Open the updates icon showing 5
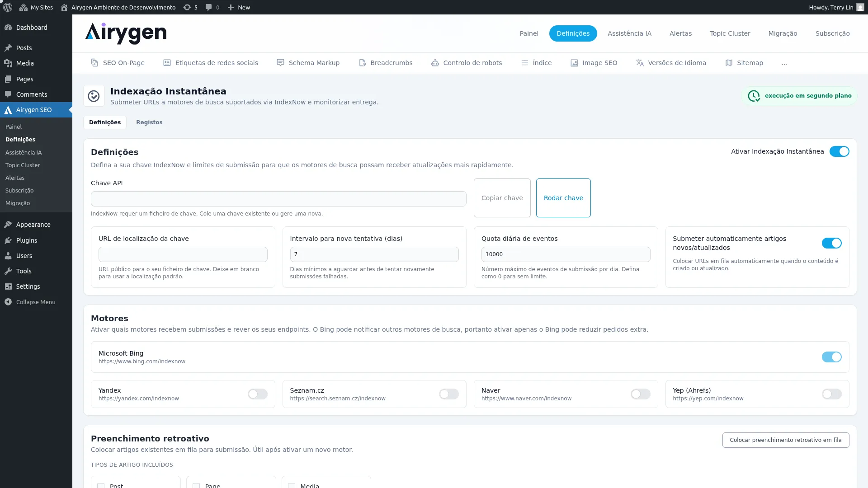Screen dimensions: 868x488 click(x=187, y=7)
